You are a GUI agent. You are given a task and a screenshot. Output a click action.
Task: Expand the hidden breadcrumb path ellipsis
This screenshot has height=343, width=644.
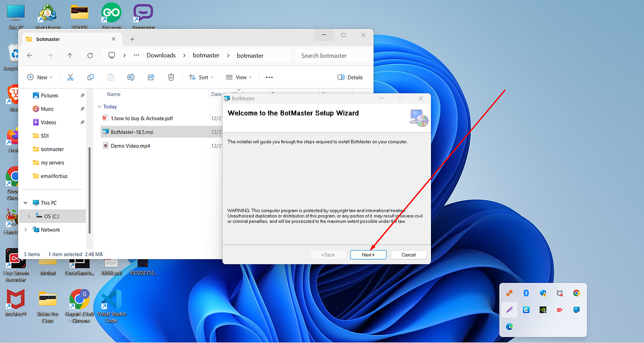click(136, 55)
